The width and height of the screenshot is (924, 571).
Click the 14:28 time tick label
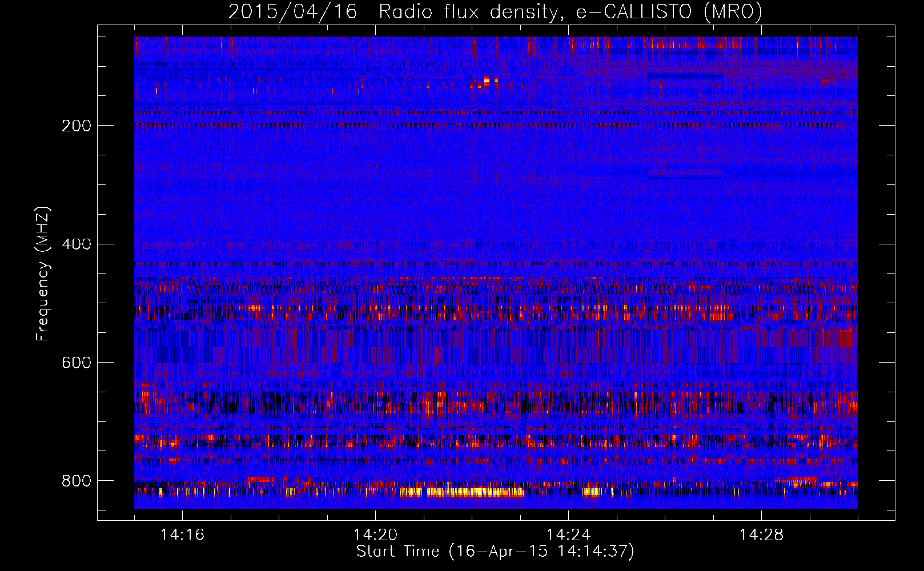[x=761, y=535]
